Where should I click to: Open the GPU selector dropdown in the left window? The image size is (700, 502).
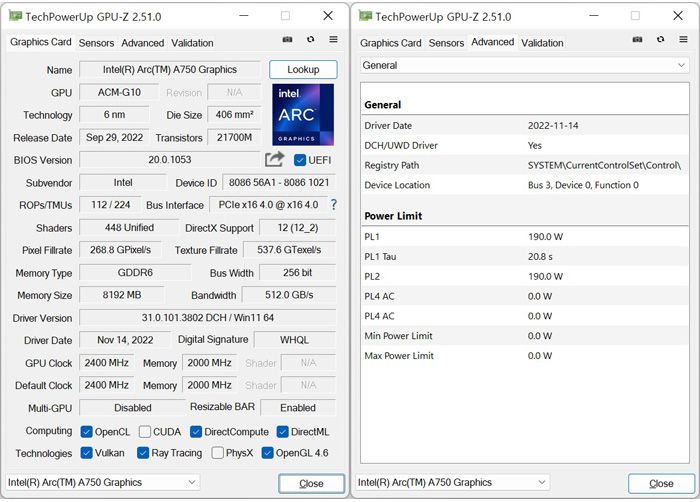103,482
